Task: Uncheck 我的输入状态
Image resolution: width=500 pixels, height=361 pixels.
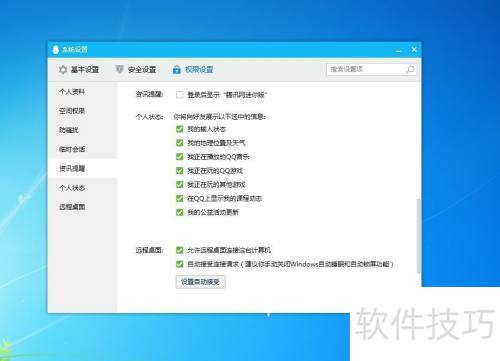Action: point(180,129)
